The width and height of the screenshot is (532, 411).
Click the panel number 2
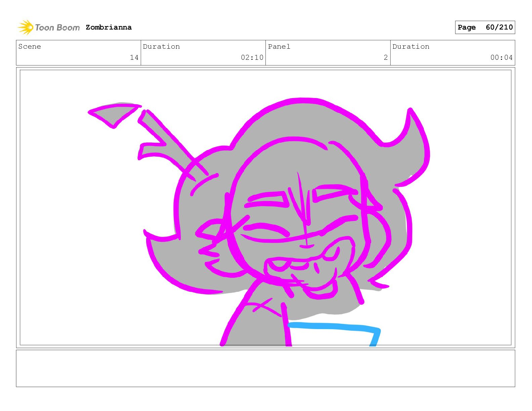tap(386, 57)
